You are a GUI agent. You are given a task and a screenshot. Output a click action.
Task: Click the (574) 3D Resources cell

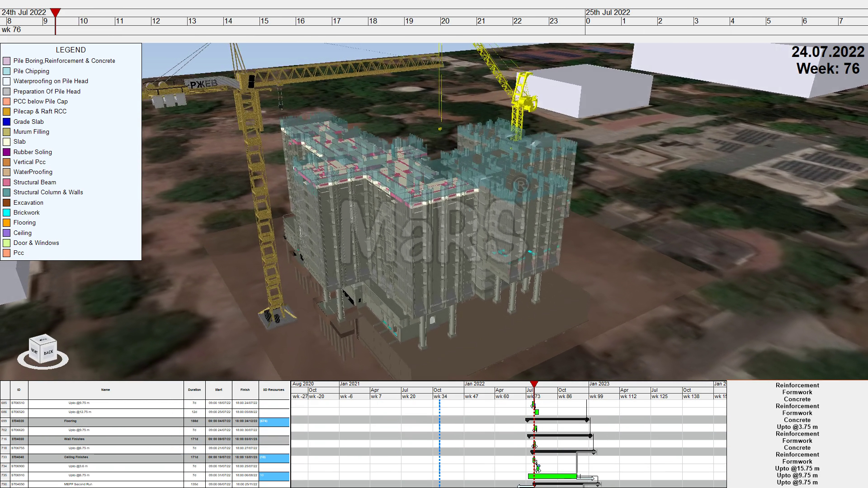(x=274, y=422)
